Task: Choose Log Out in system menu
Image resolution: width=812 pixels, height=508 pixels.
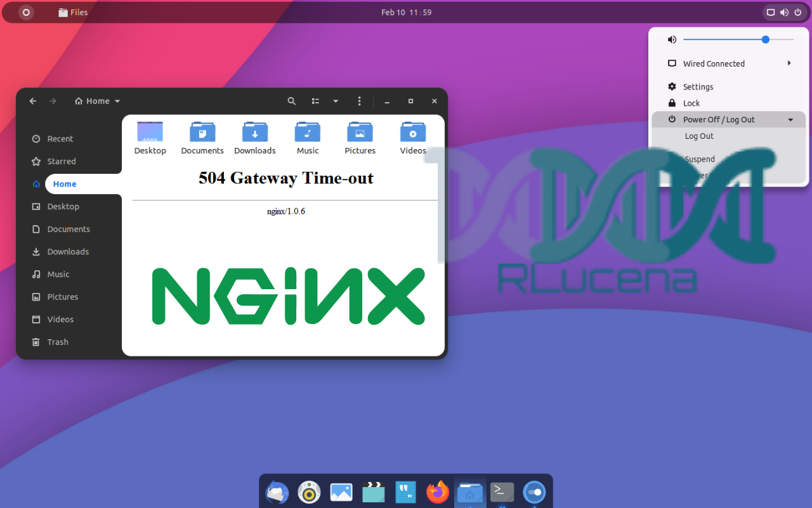Action: 728,136
